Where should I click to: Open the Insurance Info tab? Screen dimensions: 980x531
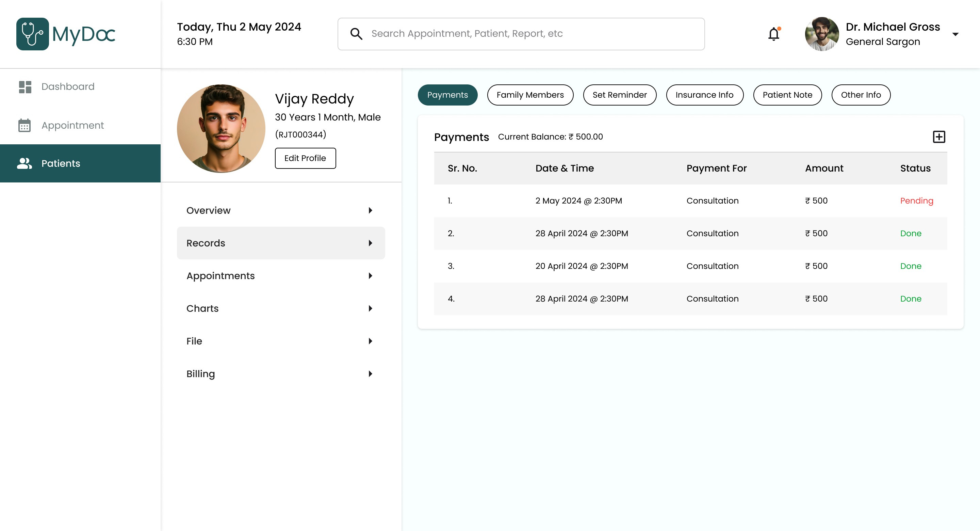(x=704, y=95)
